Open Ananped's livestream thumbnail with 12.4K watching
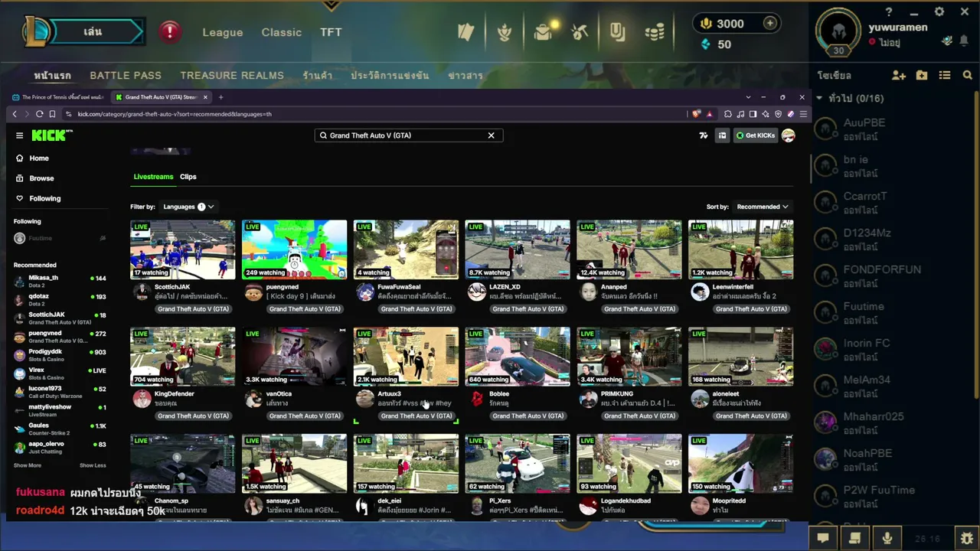The image size is (980, 551). (629, 249)
